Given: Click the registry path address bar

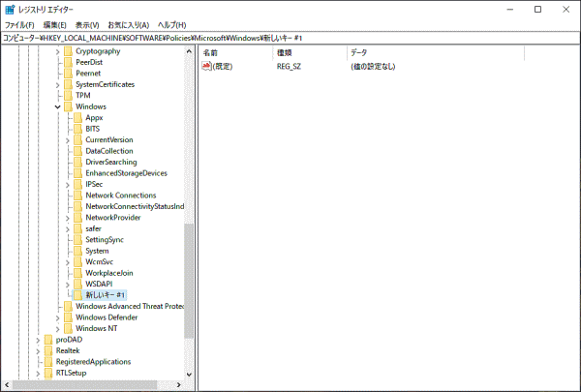Looking at the screenshot, I should [x=290, y=38].
